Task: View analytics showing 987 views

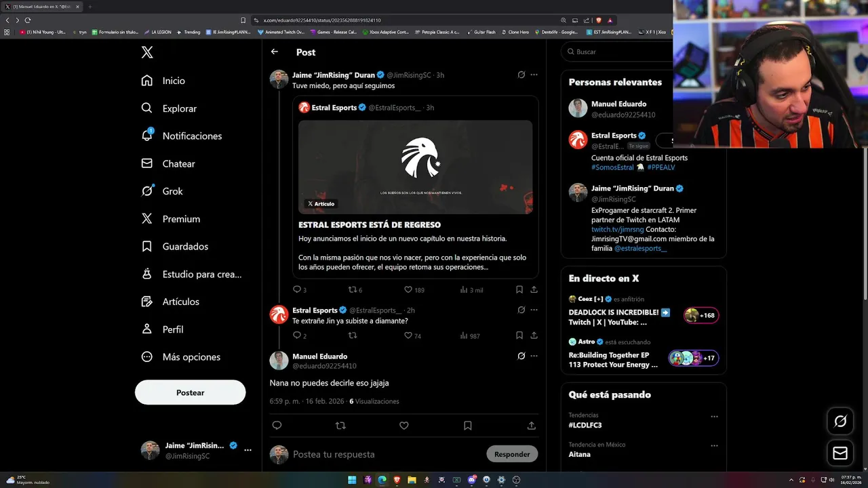Action: point(470,335)
